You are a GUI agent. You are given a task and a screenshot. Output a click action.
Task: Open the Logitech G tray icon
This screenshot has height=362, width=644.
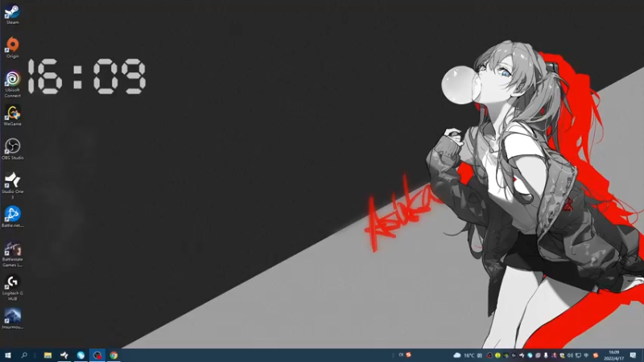514,356
